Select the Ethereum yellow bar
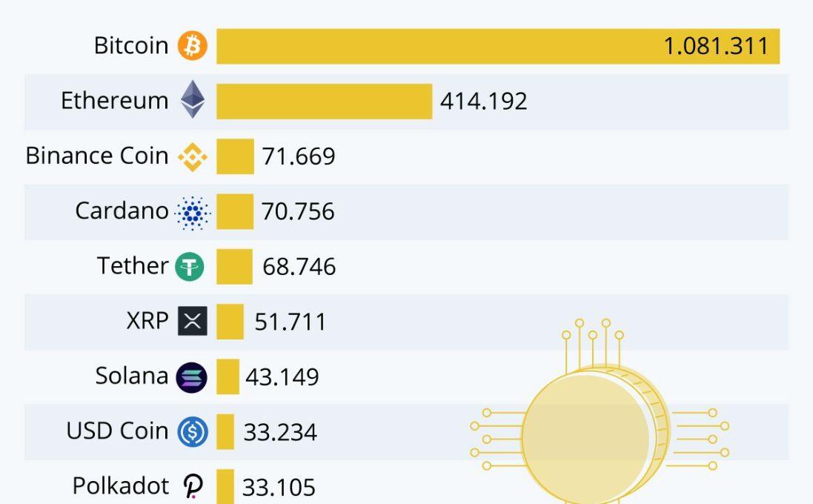The height and width of the screenshot is (504, 813). coord(324,101)
